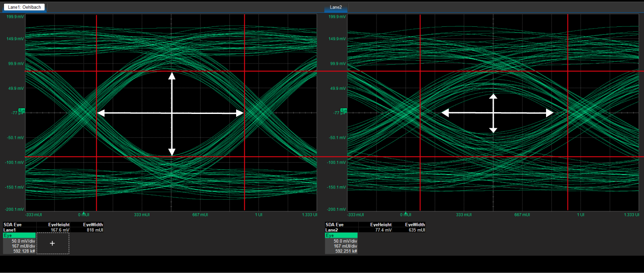The width and height of the screenshot is (644, 273).
Task: Click the Eye marker on Lane1's left axis
Action: pos(22,110)
